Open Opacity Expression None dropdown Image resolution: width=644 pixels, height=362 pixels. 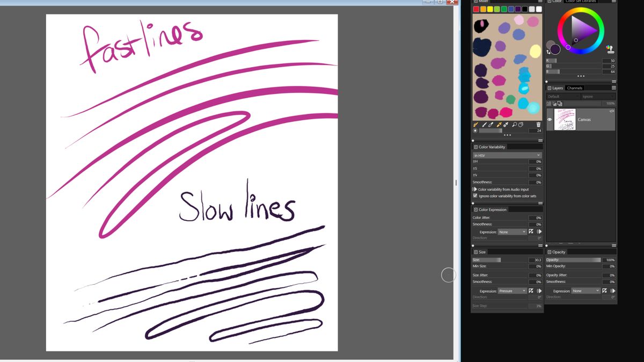click(586, 291)
